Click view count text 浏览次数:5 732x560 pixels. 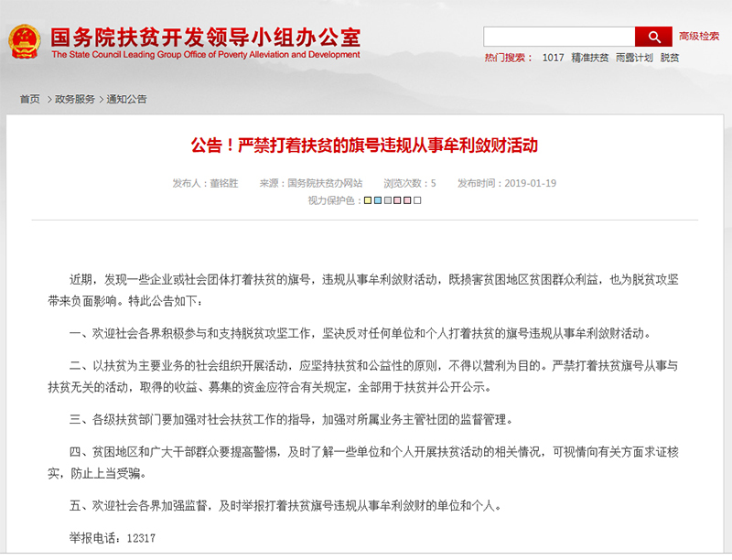click(410, 183)
